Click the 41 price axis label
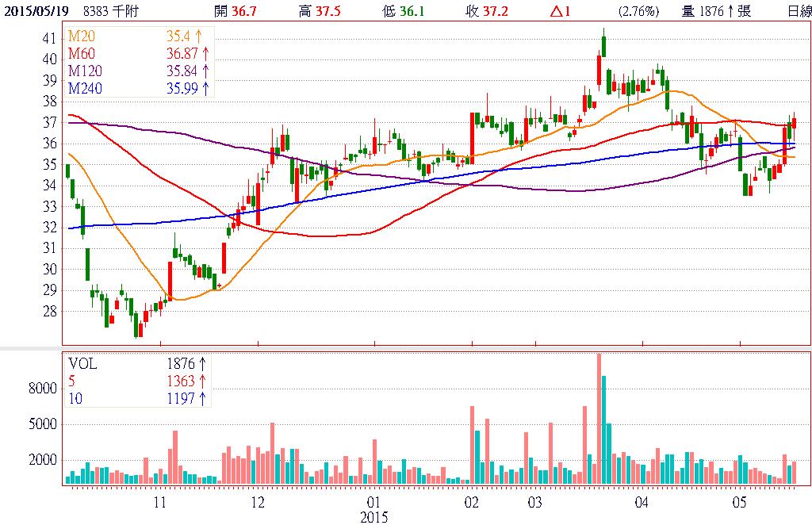812x525 pixels. 49,39
